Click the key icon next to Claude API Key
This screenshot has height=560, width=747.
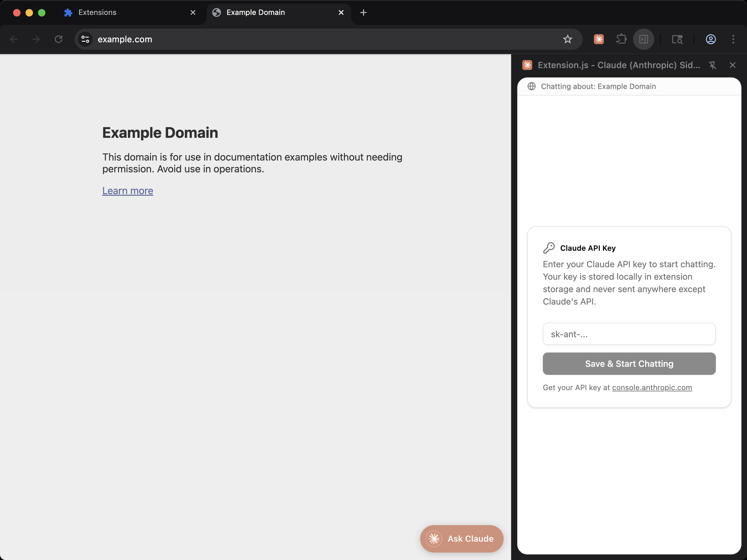point(549,248)
